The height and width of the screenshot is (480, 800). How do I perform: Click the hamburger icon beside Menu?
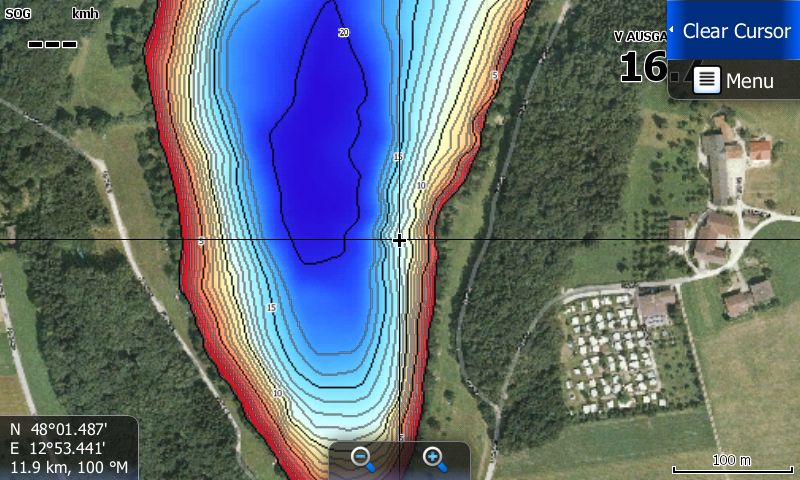coord(707,81)
